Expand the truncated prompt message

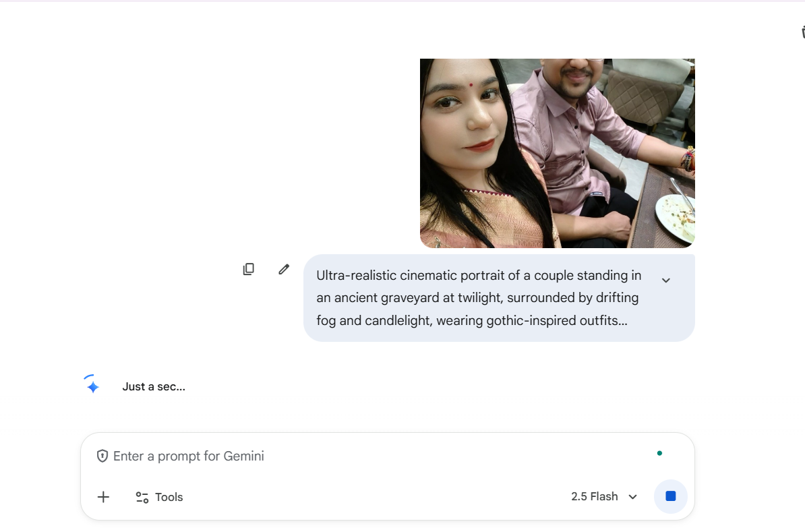(x=665, y=280)
